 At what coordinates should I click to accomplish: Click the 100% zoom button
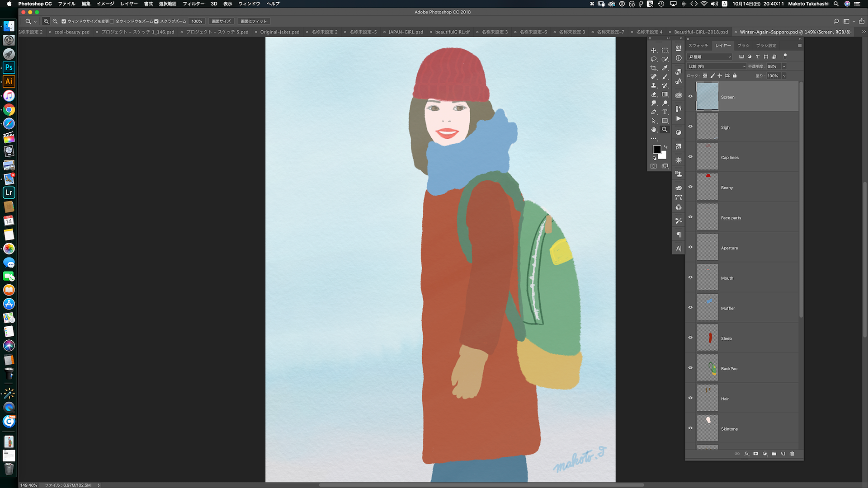pos(197,21)
